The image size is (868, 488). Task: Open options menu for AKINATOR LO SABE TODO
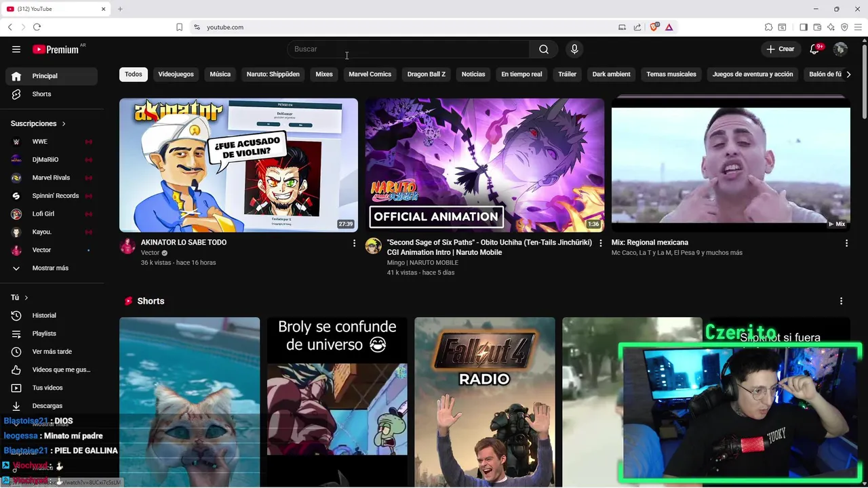tap(354, 243)
